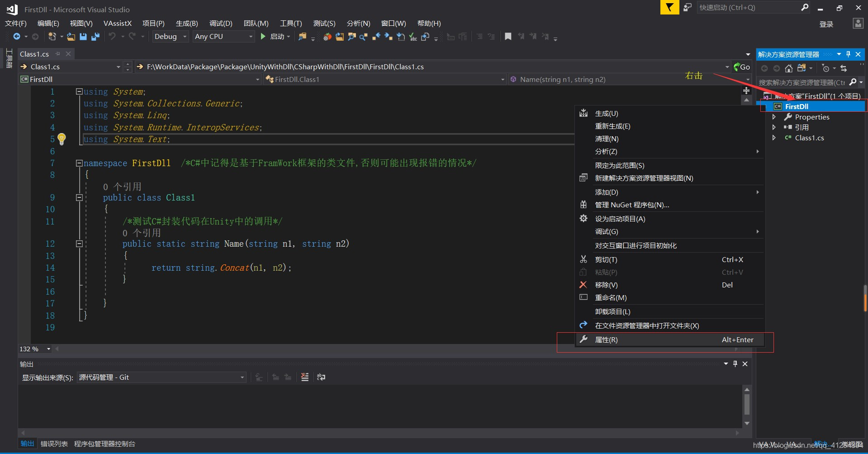The image size is (868, 454).
Task: Expand the Class1.cs tree node
Action: tap(774, 138)
